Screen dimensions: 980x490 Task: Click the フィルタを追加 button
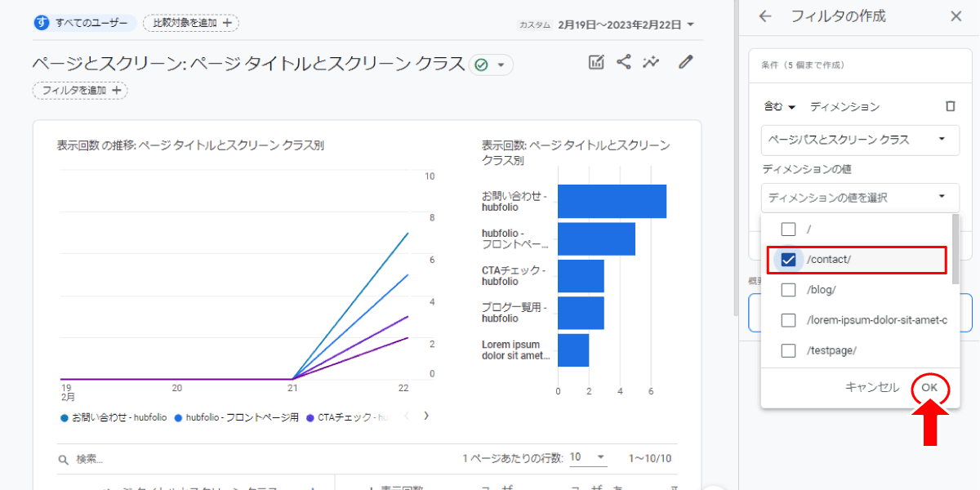(x=80, y=91)
